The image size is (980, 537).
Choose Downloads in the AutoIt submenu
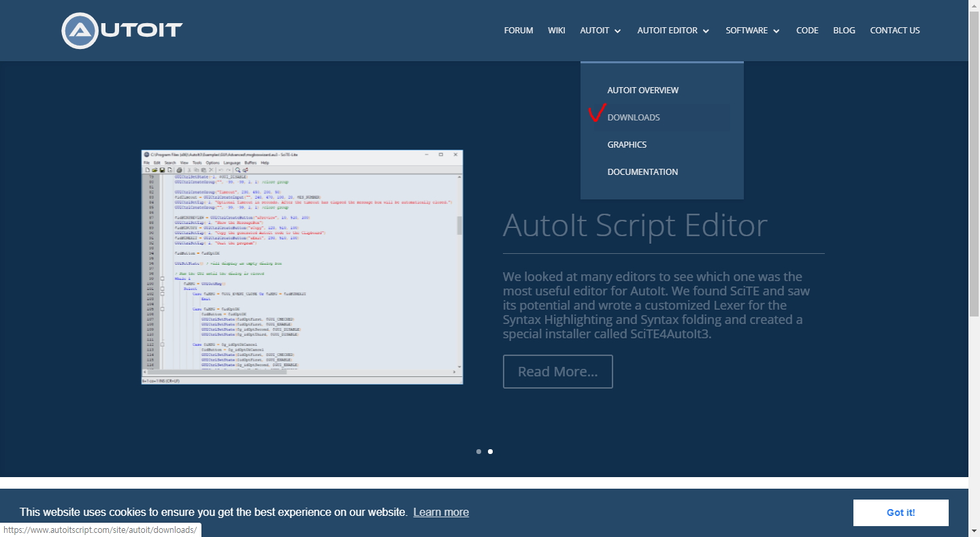tap(634, 117)
